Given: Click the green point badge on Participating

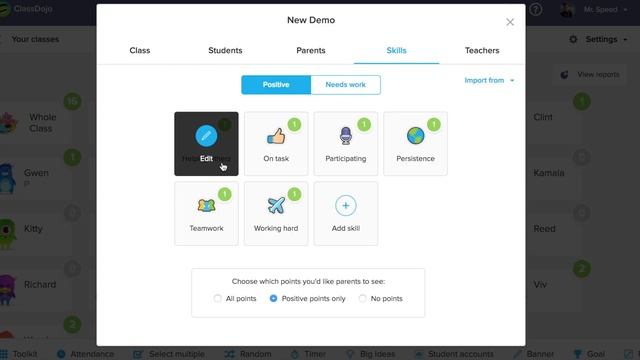Looking at the screenshot, I should [364, 124].
